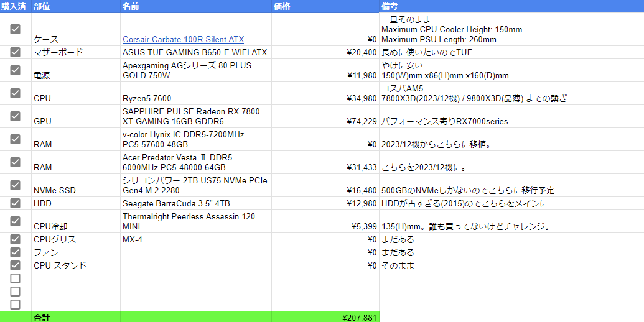Select the ¥5,399 price cell
Image resolution: width=644 pixels, height=322 pixels.
325,221
